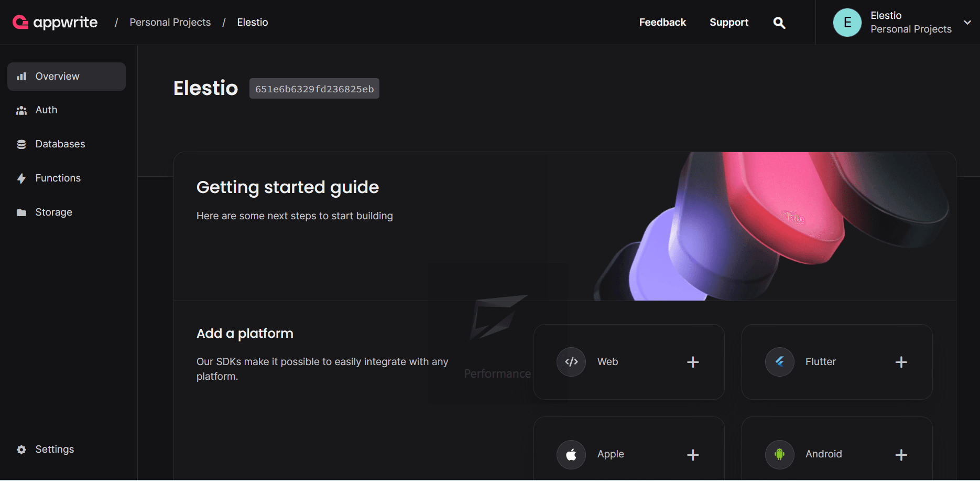Select the Overview section in sidebar
Screen dimensions: 980x481
57,76
